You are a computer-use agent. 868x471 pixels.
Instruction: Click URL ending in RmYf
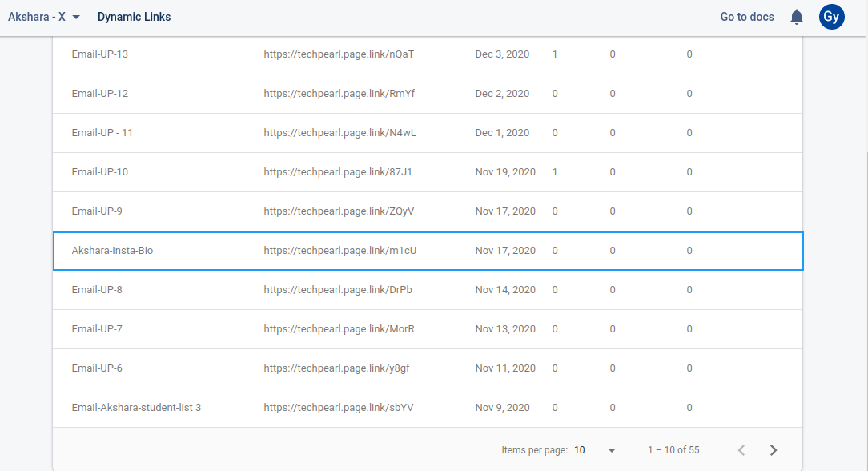[340, 94]
